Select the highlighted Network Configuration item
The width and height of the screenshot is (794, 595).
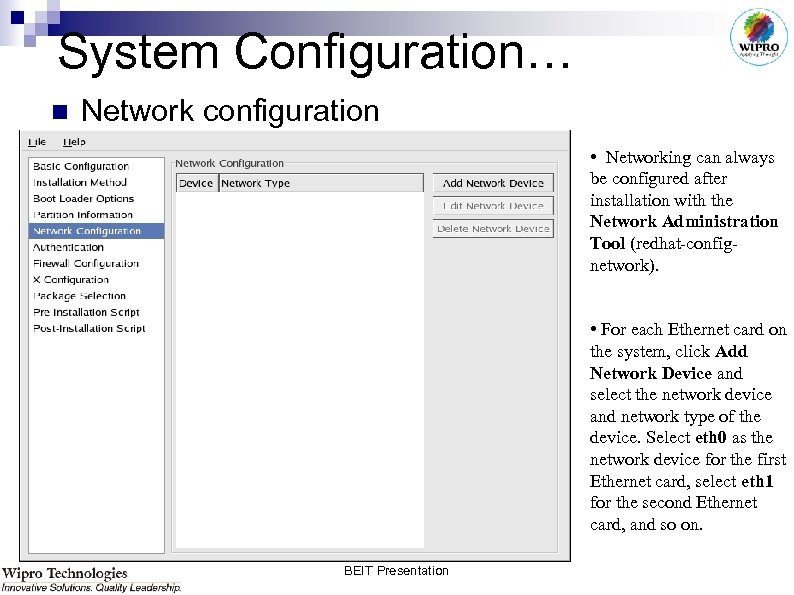tap(96, 231)
